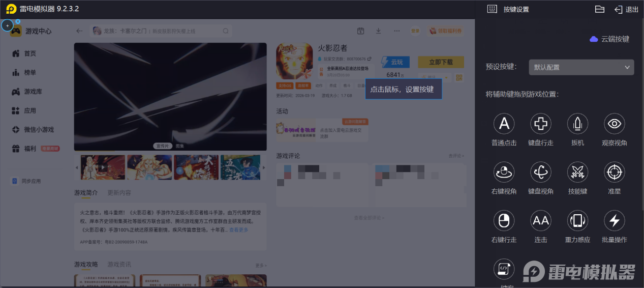Open 去评论 beside 游戏评论
The image size is (644, 288).
tap(456, 156)
